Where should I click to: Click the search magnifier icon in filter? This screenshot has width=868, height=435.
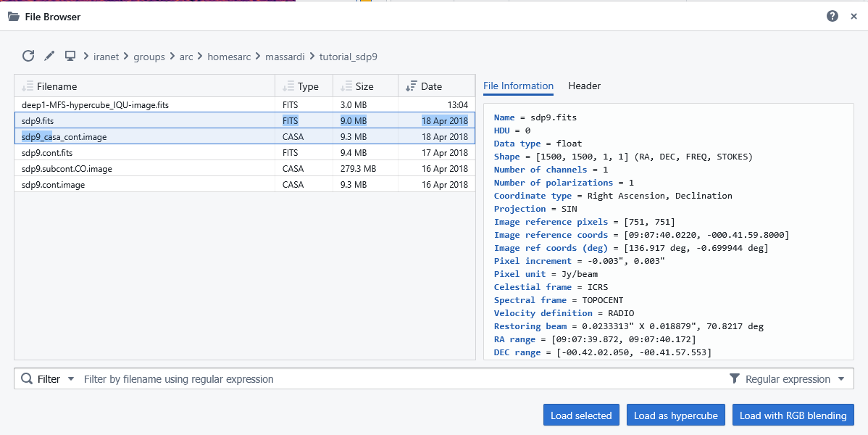coord(27,379)
